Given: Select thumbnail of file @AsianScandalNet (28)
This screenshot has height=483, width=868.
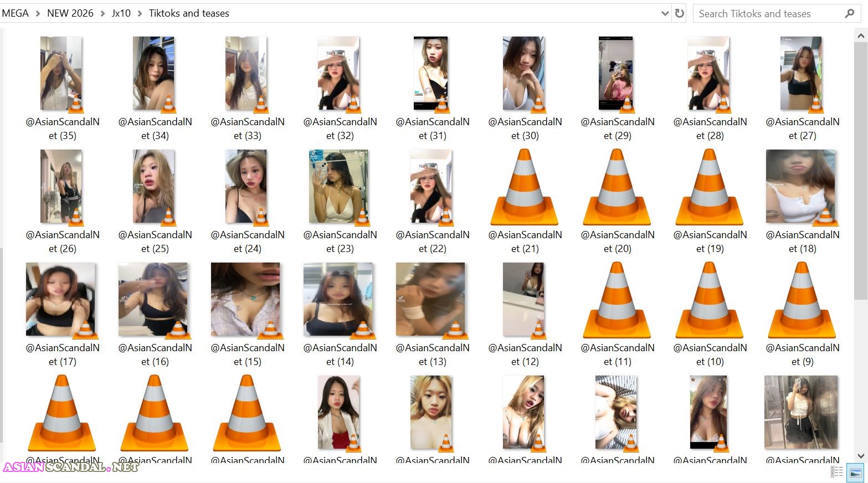Looking at the screenshot, I should pyautogui.click(x=709, y=74).
